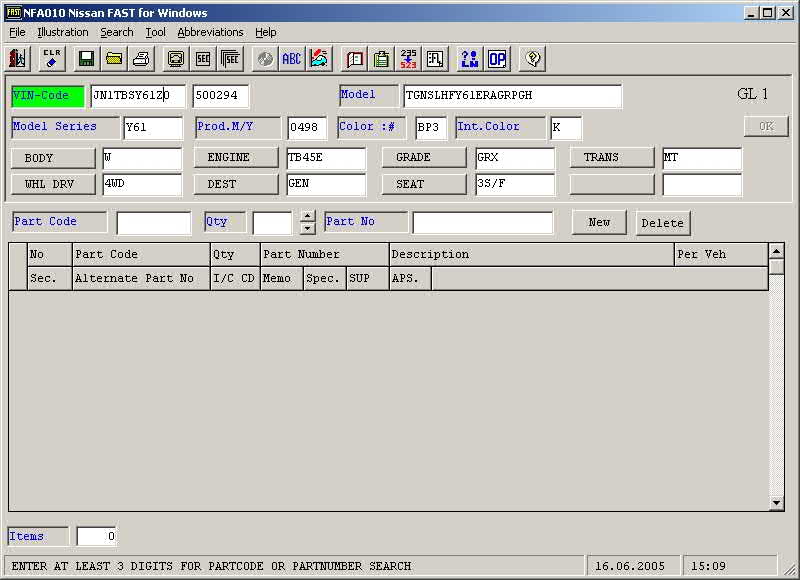Click the Prod.M/Y field 0498

(307, 128)
